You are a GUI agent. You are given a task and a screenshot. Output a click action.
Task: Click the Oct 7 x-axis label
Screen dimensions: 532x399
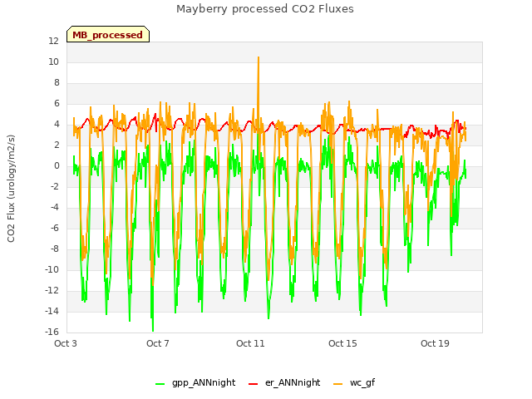coord(158,343)
